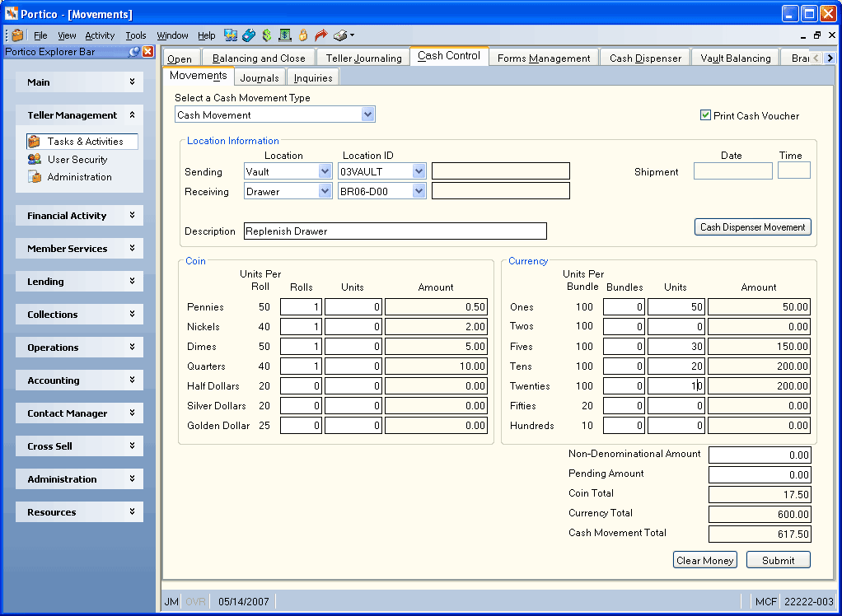Expand the Collections section
This screenshot has width=842, height=616.
tap(132, 314)
